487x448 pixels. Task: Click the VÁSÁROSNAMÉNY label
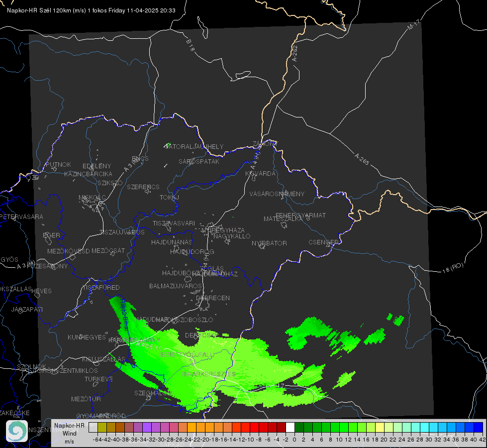click(277, 194)
